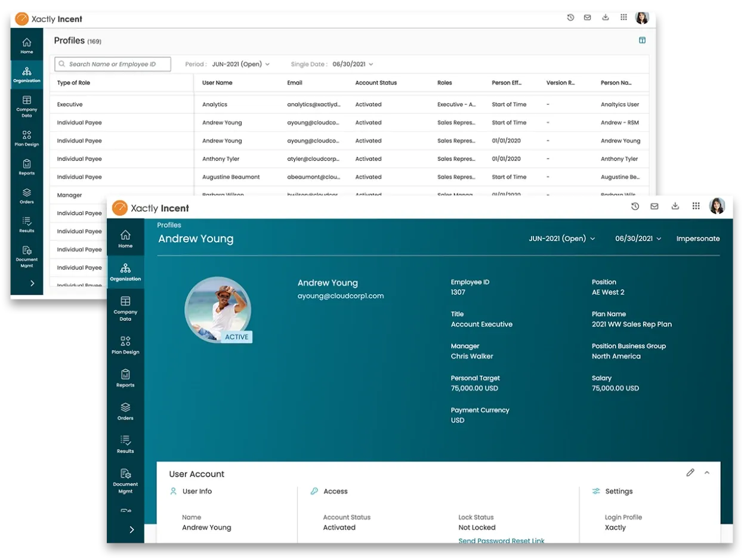Viewport: 747px width, 560px height.
Task: Click Andrew Young's profile photo
Action: point(218,309)
